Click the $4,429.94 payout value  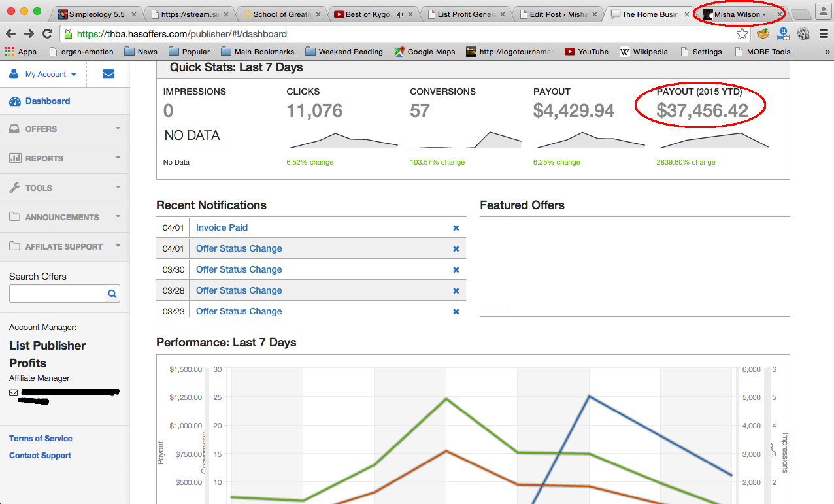click(x=574, y=111)
